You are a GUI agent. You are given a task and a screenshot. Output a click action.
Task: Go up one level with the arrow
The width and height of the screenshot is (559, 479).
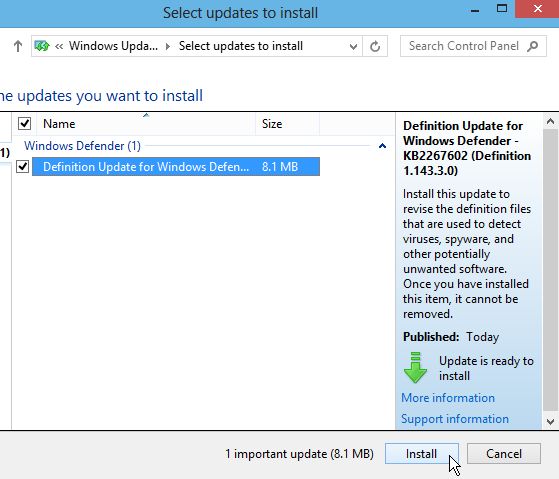click(x=17, y=46)
